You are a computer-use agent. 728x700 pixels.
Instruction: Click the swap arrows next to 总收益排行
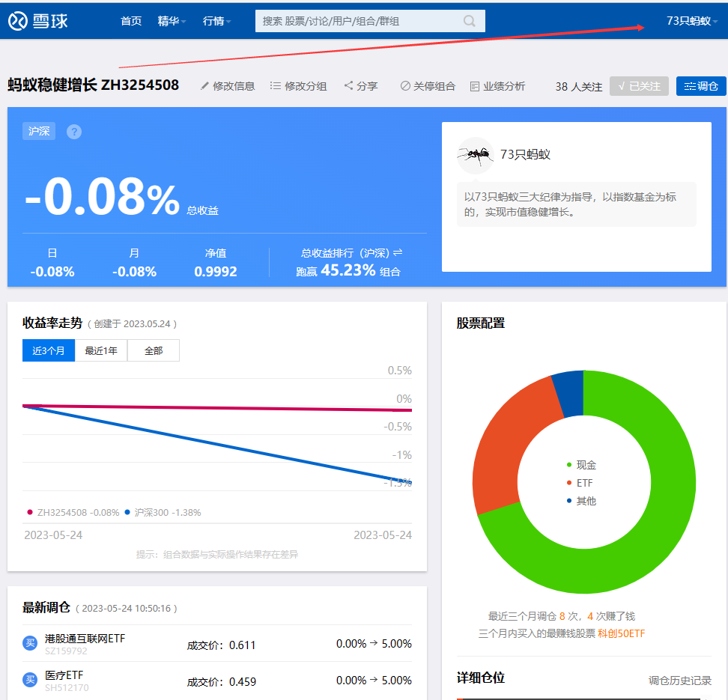(x=398, y=252)
